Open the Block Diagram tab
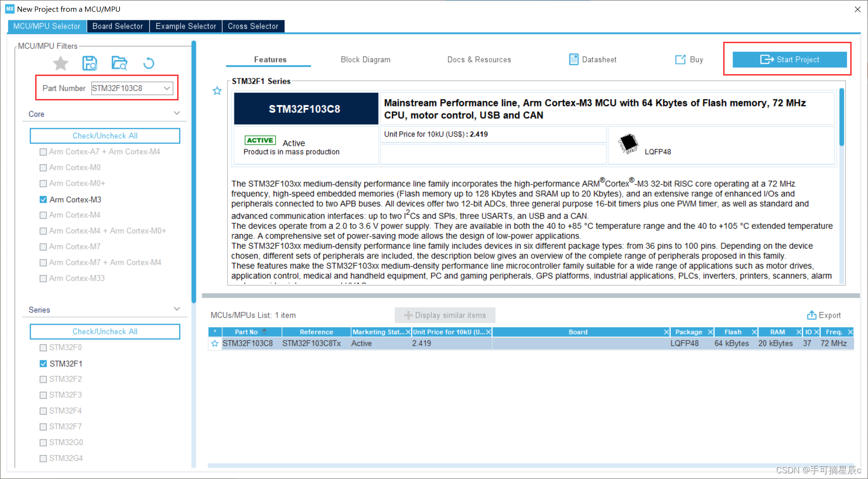The width and height of the screenshot is (868, 479). pos(366,60)
